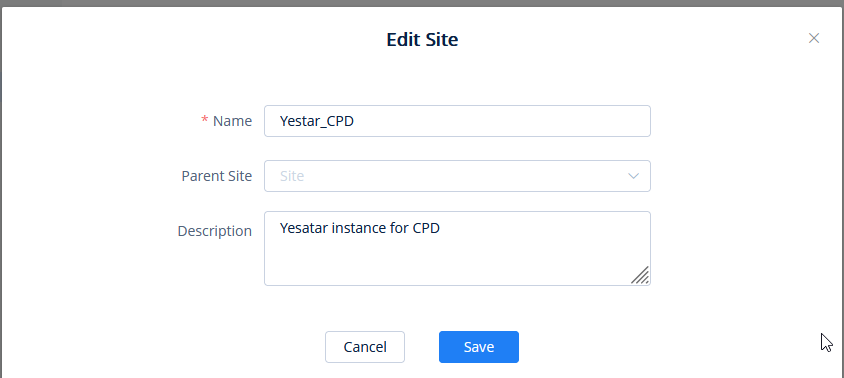Close the Edit Site dialog with X
Screen dimensions: 844x378
point(813,38)
